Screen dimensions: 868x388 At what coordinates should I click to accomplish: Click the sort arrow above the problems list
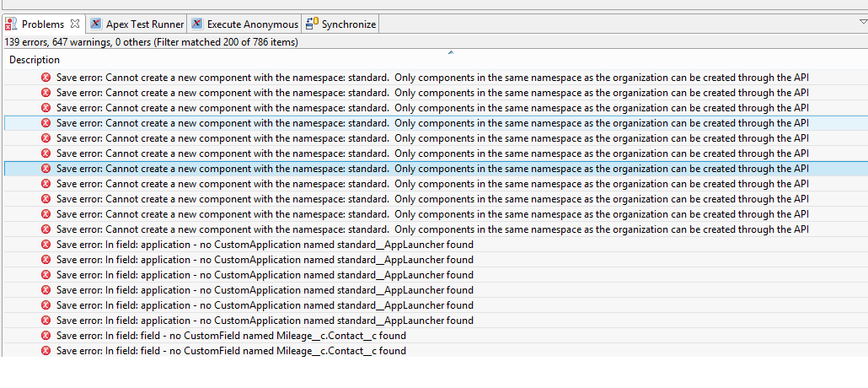click(x=451, y=53)
